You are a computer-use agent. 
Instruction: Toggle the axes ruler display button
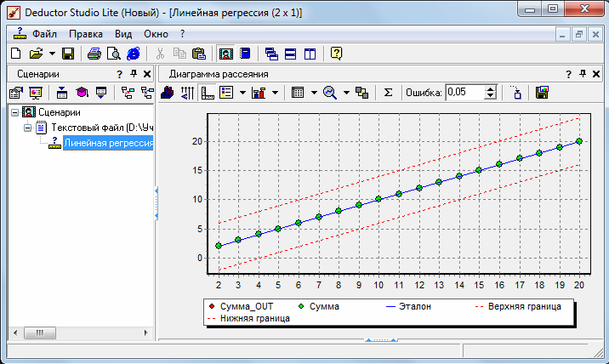pyautogui.click(x=208, y=93)
